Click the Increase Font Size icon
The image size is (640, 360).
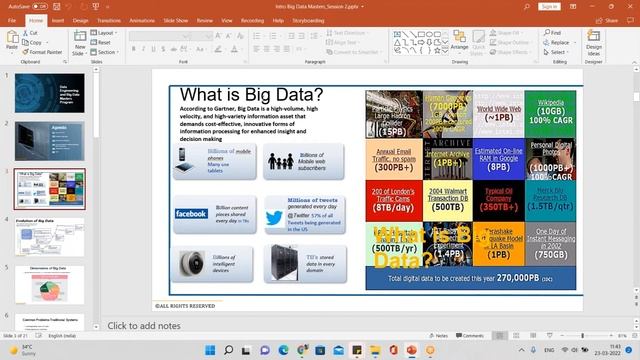(218, 36)
